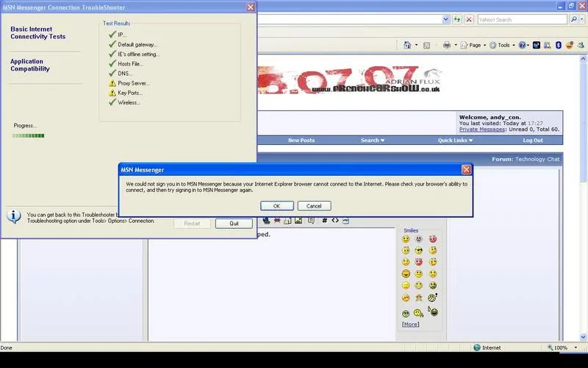Open the Home button dropdown arrow
The height and width of the screenshot is (368, 588).
pos(416,45)
